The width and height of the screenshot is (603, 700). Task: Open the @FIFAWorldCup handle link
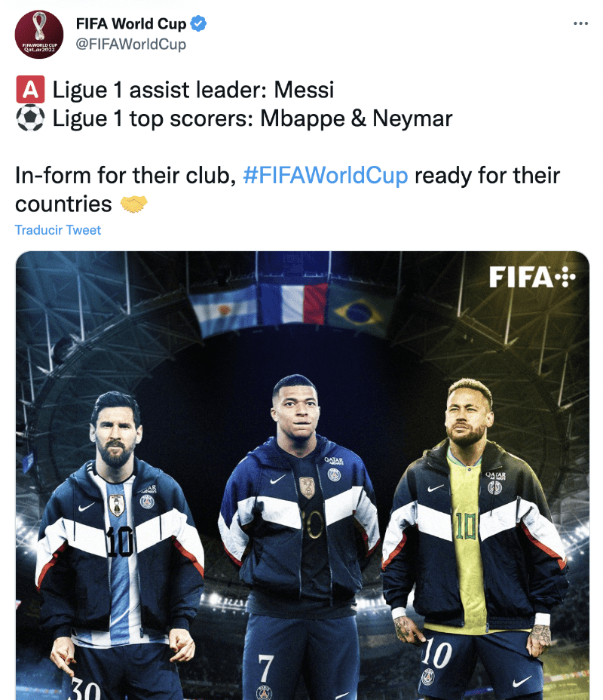point(130,45)
